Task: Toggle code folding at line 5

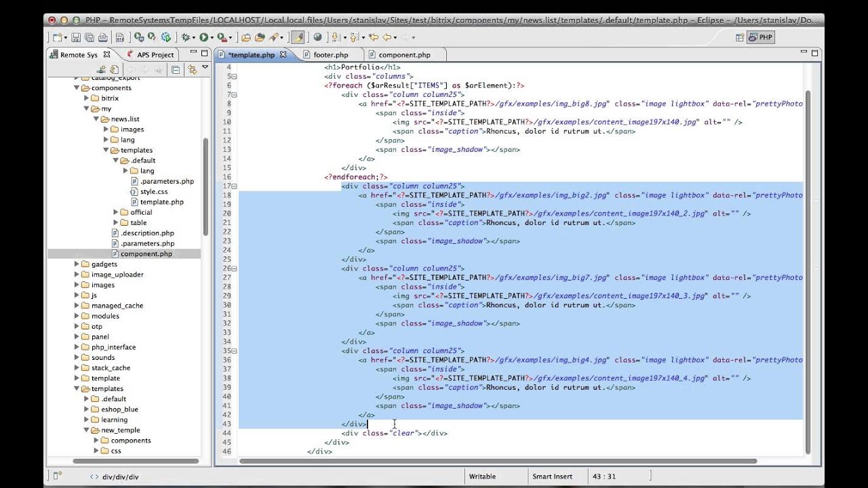Action: pos(234,77)
